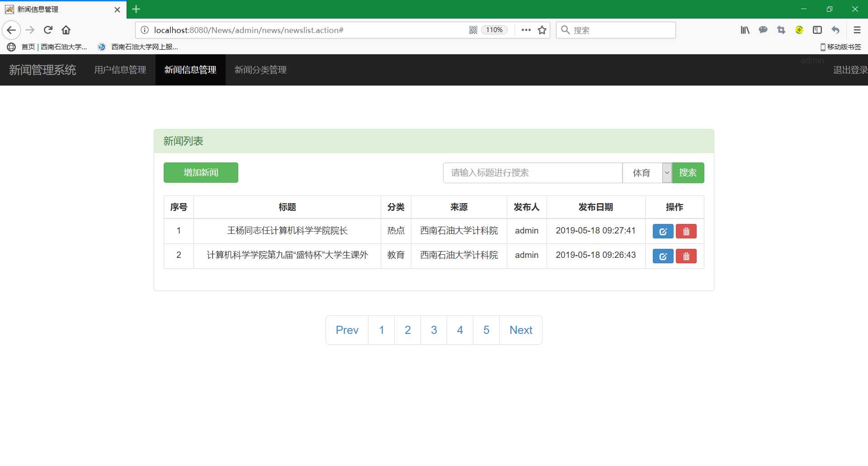Click the 增加新闻 button

(201, 173)
